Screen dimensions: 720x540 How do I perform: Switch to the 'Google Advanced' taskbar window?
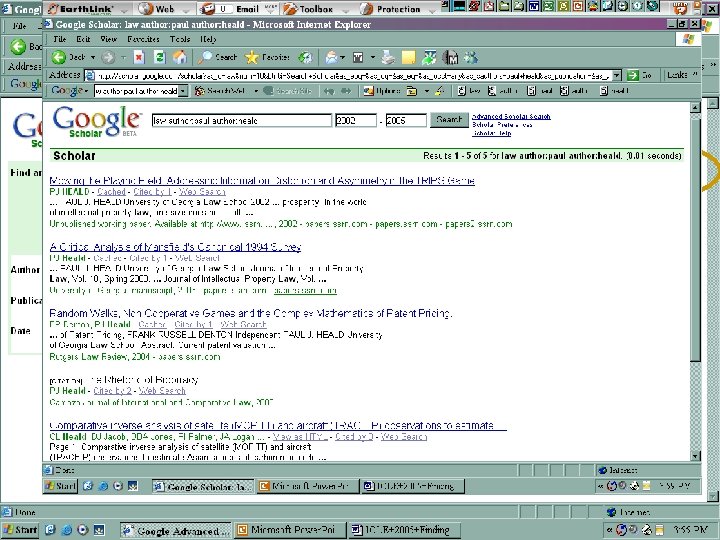(x=175, y=530)
